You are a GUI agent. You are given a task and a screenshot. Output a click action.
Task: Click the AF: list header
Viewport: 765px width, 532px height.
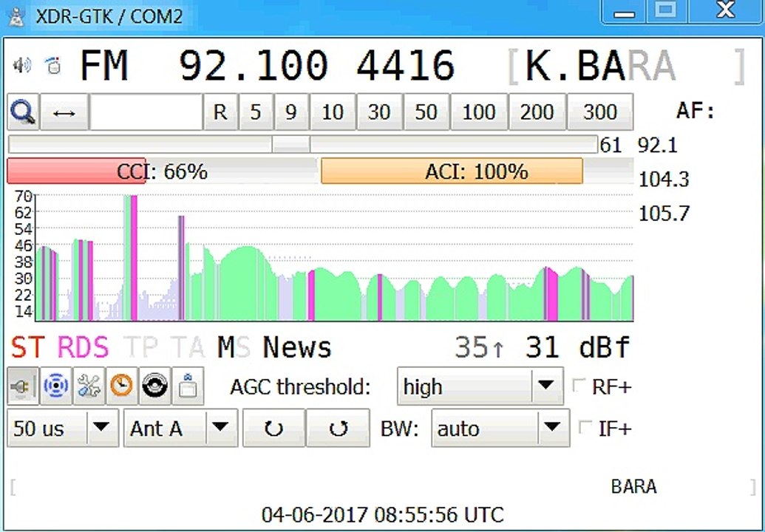point(696,111)
